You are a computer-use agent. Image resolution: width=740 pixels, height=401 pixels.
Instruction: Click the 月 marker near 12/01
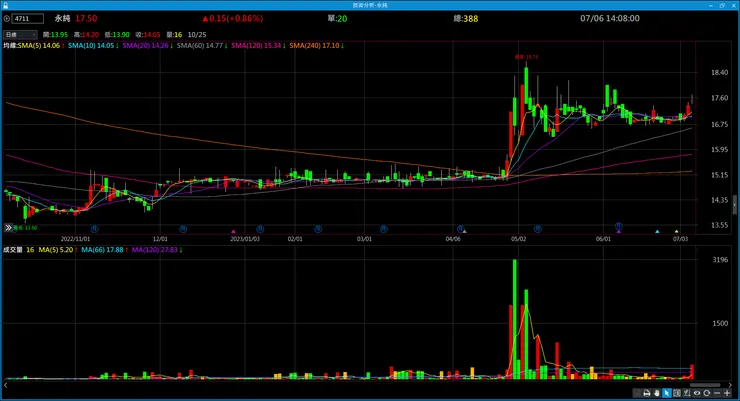[183, 229]
